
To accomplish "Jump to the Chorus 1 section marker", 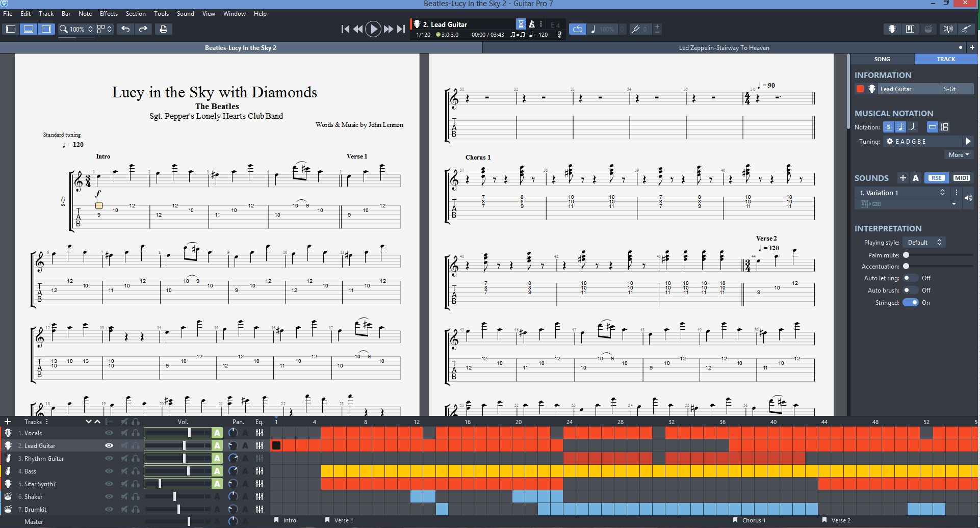I will coord(751,520).
